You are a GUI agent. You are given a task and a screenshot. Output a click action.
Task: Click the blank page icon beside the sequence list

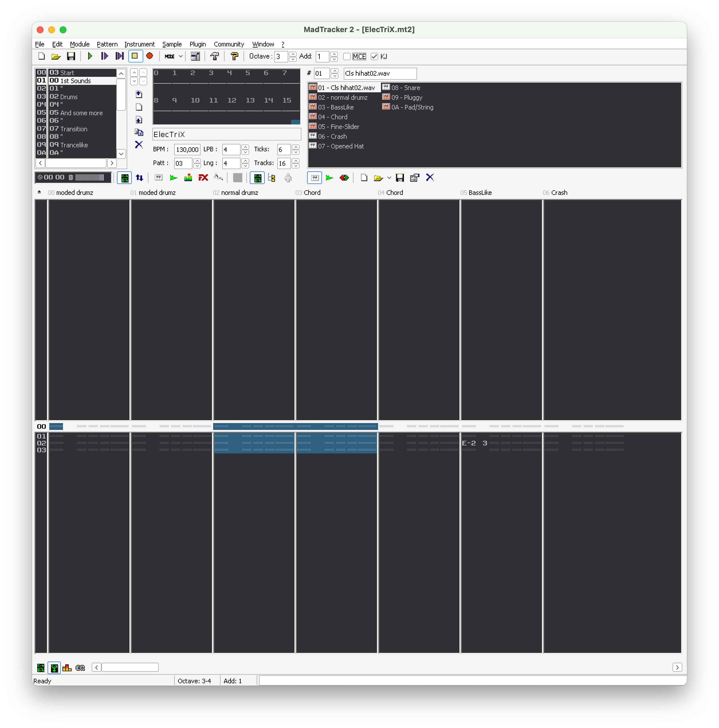click(139, 107)
